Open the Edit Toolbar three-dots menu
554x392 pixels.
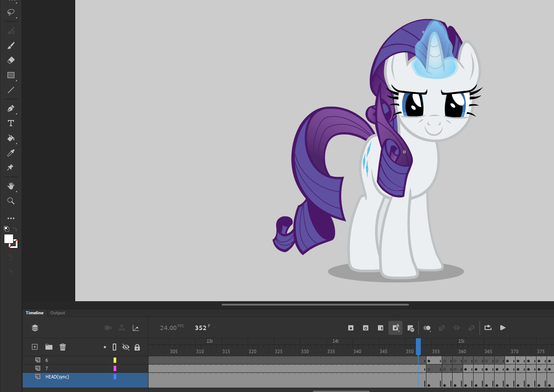[x=11, y=218]
